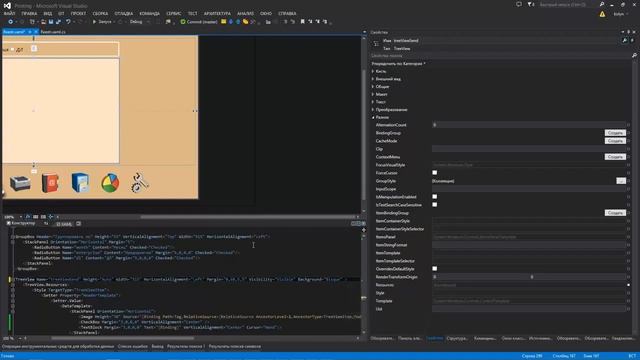Screen dimensions: 640x360
Task: Click the swap panes icon next to Конструктор
Action: [46, 224]
